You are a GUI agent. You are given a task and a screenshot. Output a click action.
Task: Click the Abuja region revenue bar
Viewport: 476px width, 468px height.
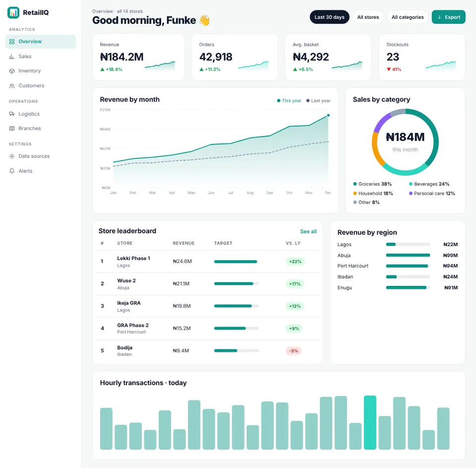(x=408, y=255)
